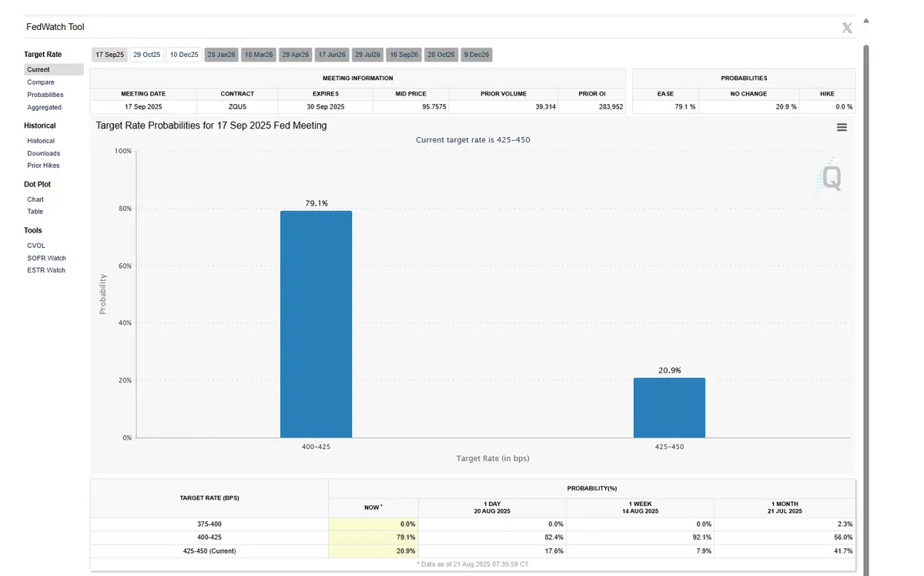
Task: Open the Prior Hikes link
Action: (x=43, y=166)
